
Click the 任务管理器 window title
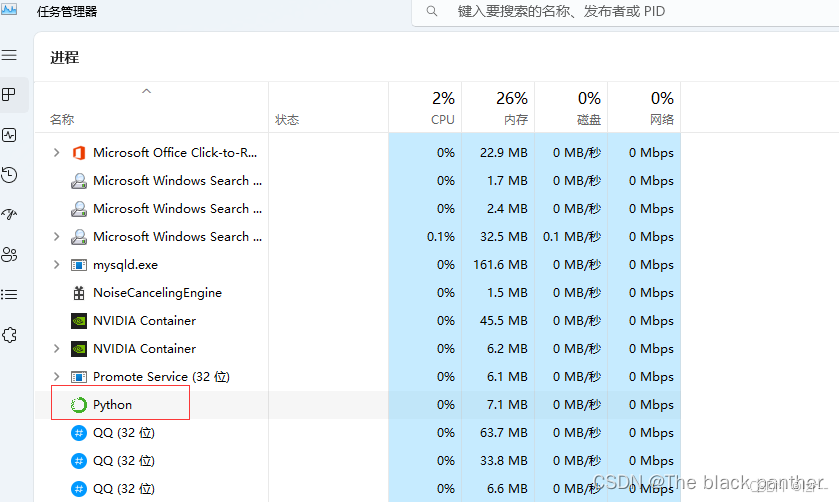pyautogui.click(x=67, y=11)
